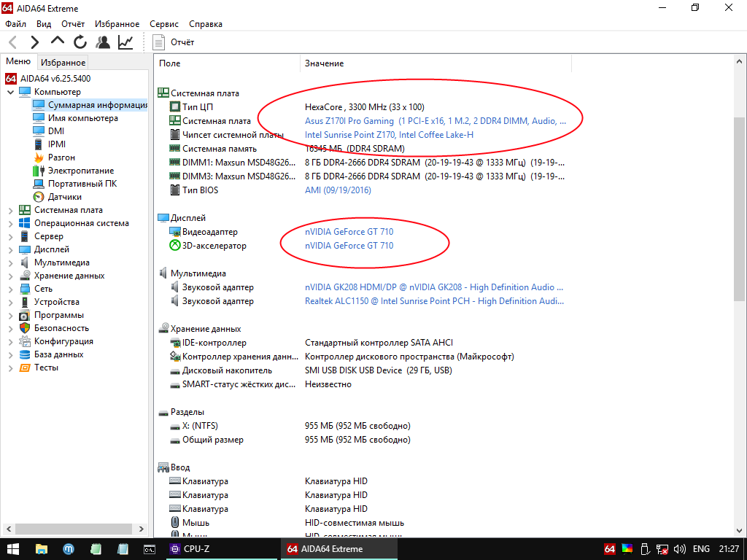The image size is (747, 560).
Task: Open user management icon in toolbar
Action: click(102, 42)
